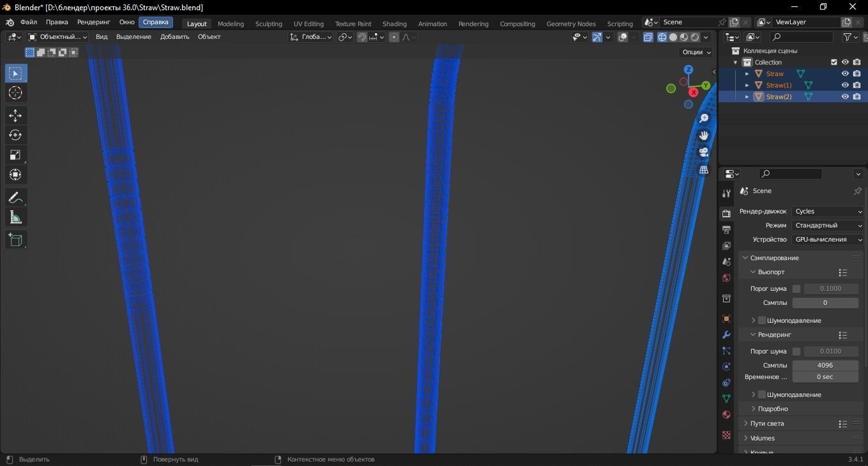
Task: Open Modifier properties tab
Action: pyautogui.click(x=726, y=334)
